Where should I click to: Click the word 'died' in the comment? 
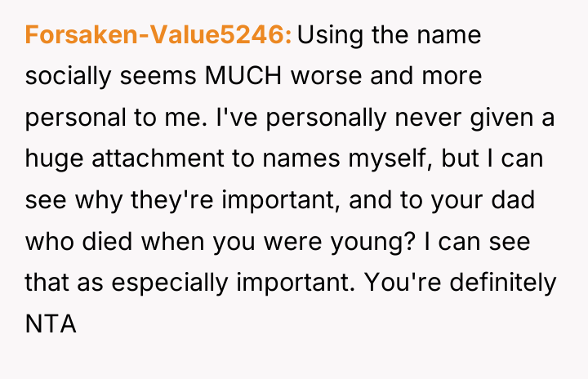[107, 240]
